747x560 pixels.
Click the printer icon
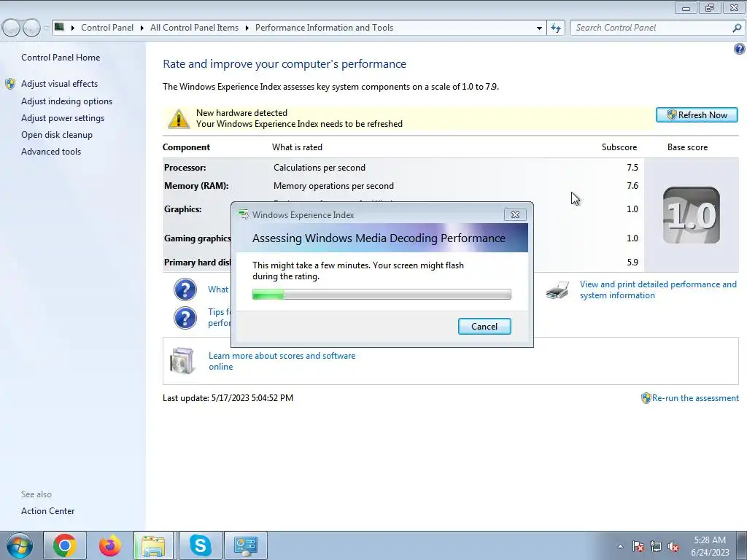pyautogui.click(x=557, y=289)
